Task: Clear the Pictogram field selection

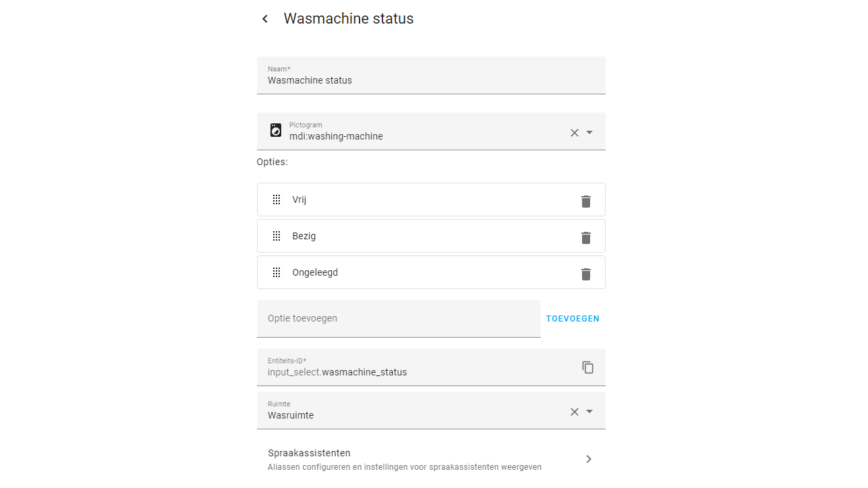Action: [575, 133]
